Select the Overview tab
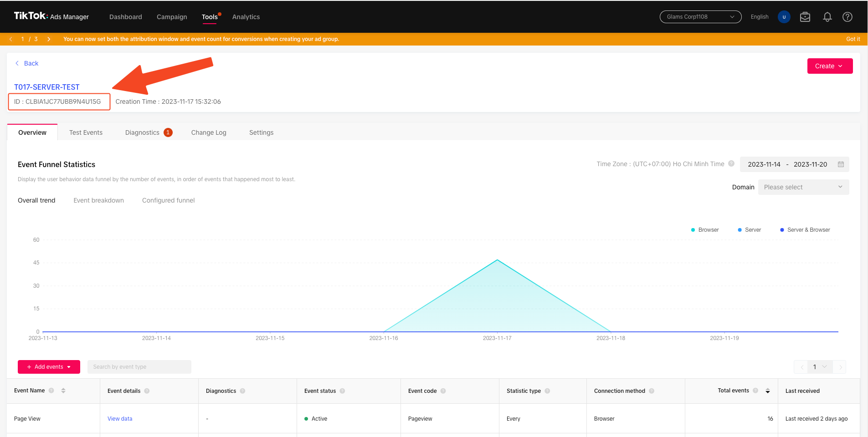Screen dimensions: 868x437 pyautogui.click(x=32, y=132)
